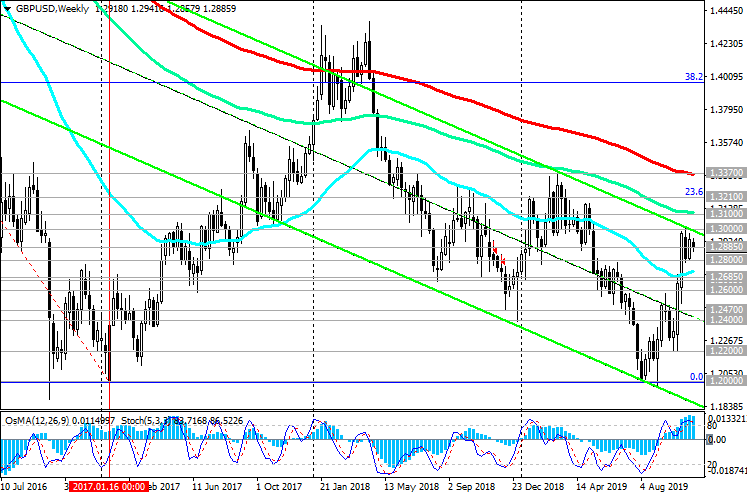Viewport: 747px width, 498px height.
Task: Click the 14 Apr 2019 date label
Action: [x=602, y=487]
